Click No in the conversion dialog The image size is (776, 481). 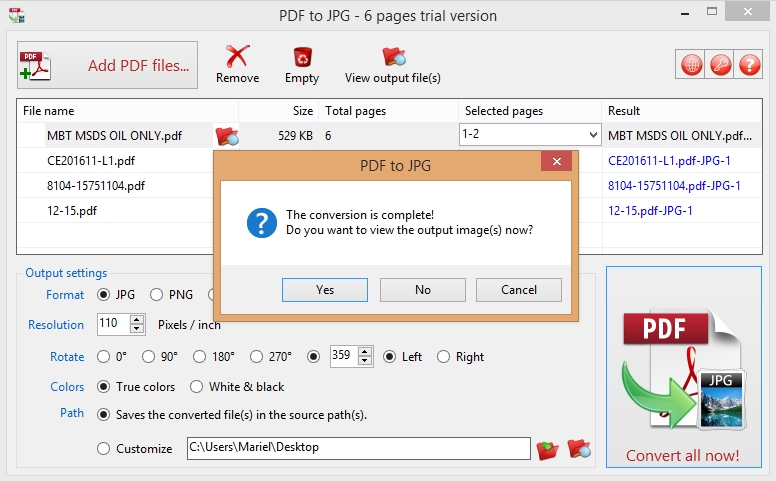coord(423,290)
